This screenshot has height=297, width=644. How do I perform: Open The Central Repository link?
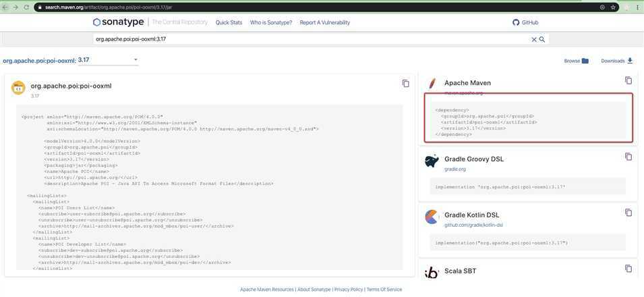(179, 22)
